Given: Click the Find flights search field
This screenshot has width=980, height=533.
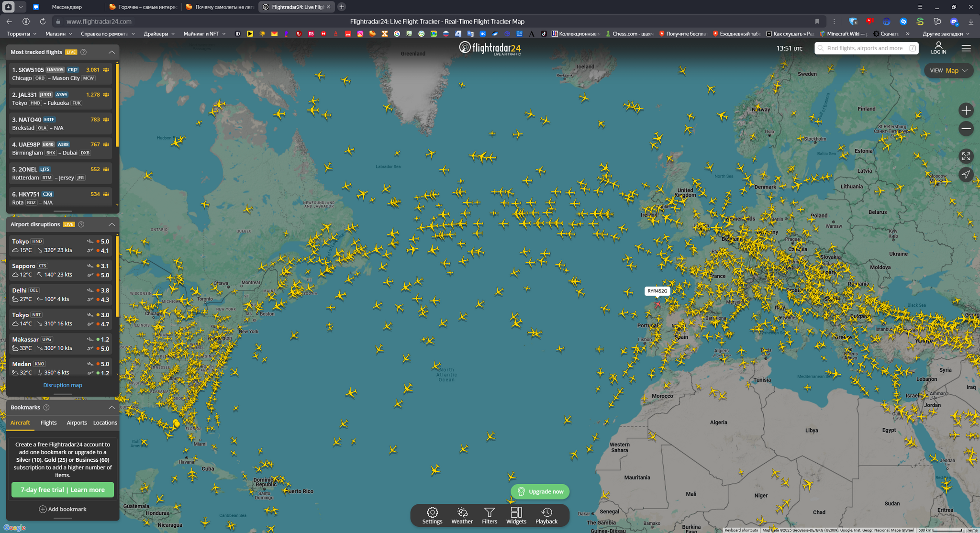Looking at the screenshot, I should point(864,48).
